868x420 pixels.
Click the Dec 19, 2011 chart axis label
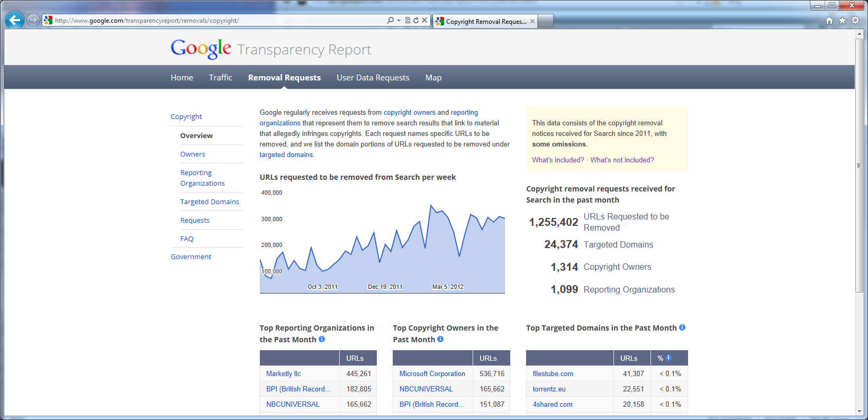tap(385, 287)
